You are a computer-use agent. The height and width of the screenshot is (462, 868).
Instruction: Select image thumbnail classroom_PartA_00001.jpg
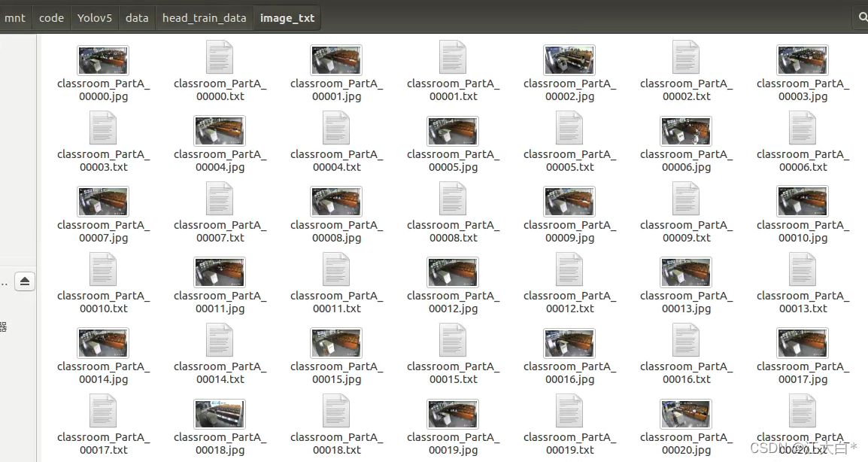tap(336, 60)
